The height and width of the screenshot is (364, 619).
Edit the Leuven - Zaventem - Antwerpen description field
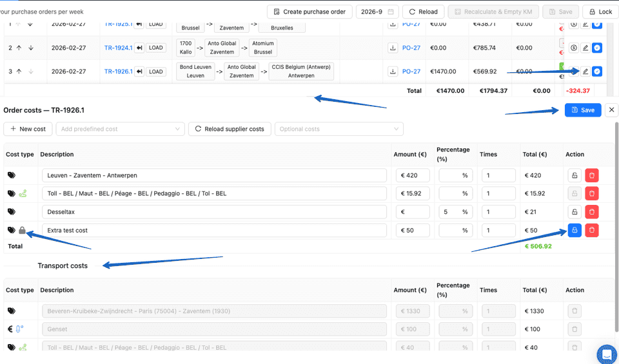[214, 175]
